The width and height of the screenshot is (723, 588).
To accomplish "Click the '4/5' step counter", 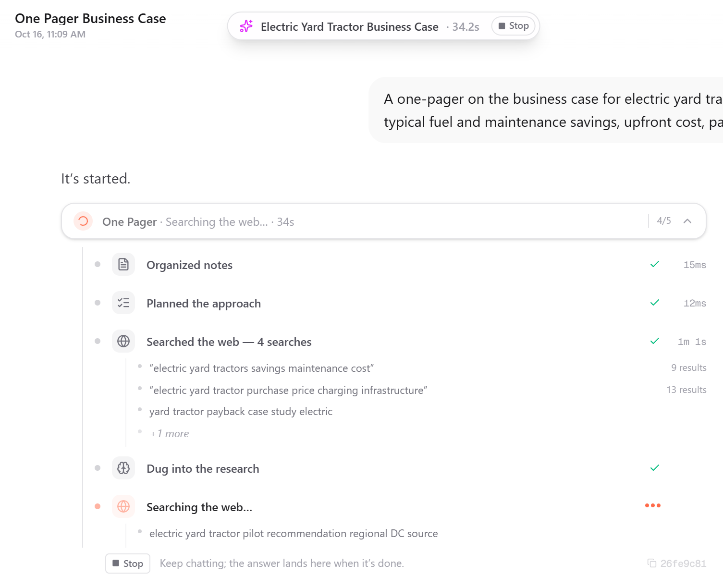I will click(x=664, y=220).
